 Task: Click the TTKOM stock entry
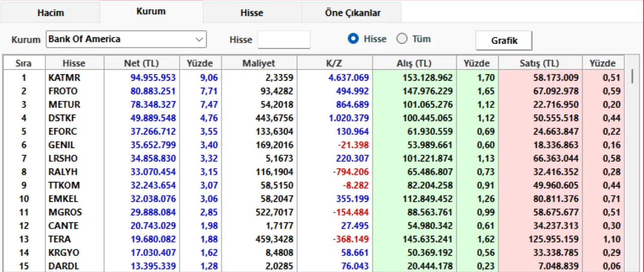click(x=64, y=185)
